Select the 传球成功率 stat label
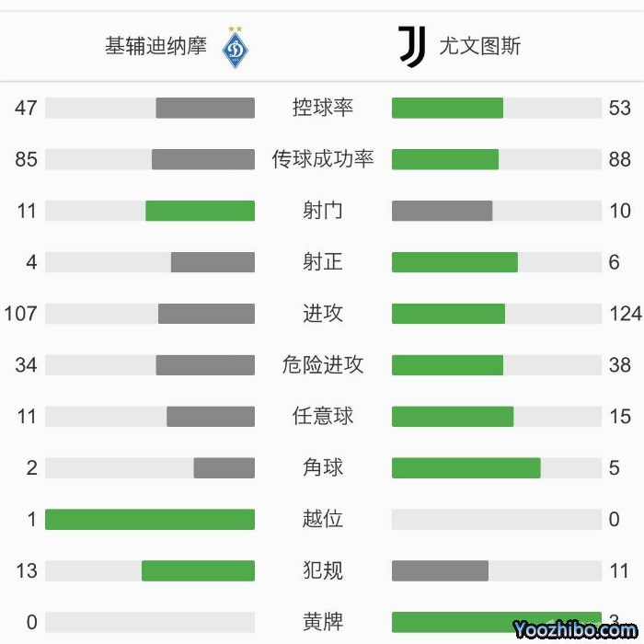The height and width of the screenshot is (644, 644). 323,159
